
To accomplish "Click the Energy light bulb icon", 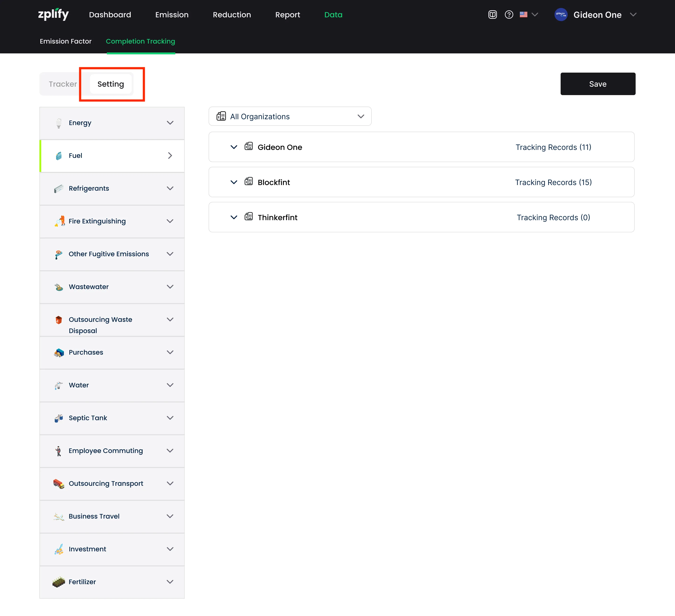I will tap(59, 123).
